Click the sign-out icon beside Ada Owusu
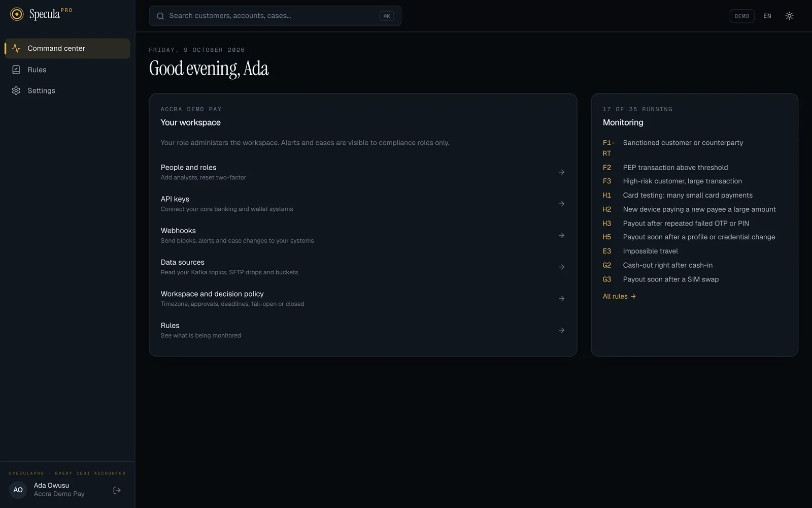812x508 pixels. point(117,490)
